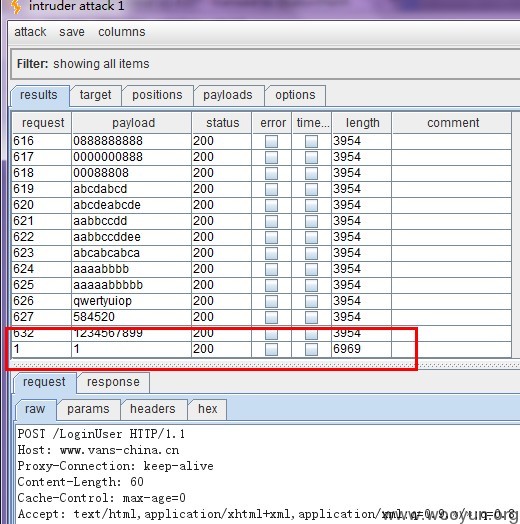Image resolution: width=520 pixels, height=524 pixels.
Task: Click the Cache-Control header line
Action: coord(102,498)
